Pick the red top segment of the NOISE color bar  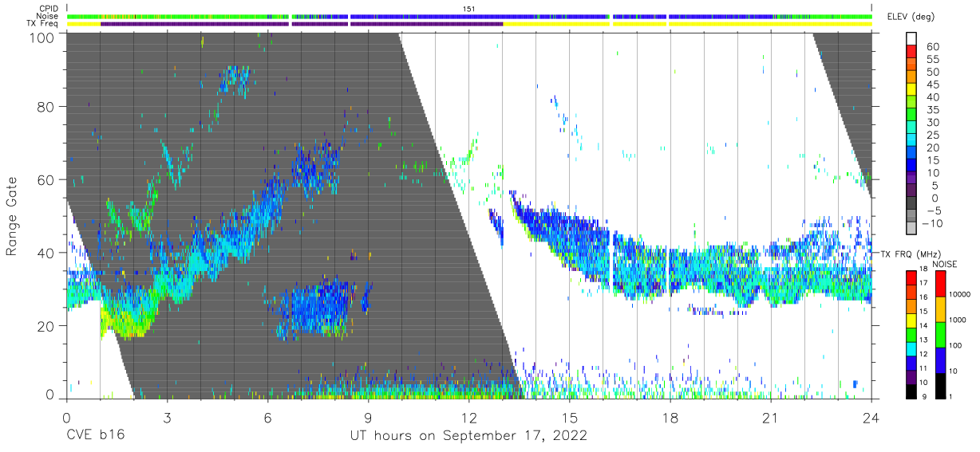[940, 284]
